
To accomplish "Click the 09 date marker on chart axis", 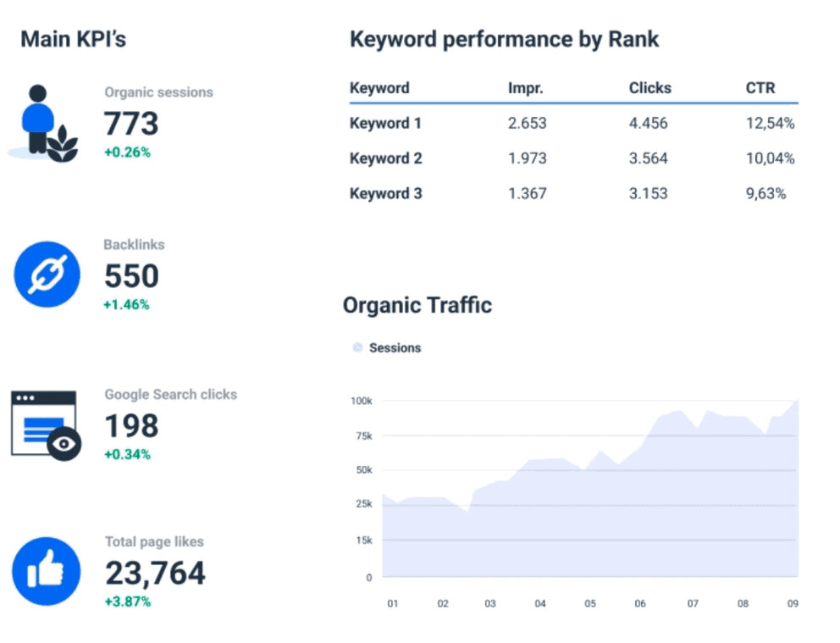I will click(x=793, y=604).
